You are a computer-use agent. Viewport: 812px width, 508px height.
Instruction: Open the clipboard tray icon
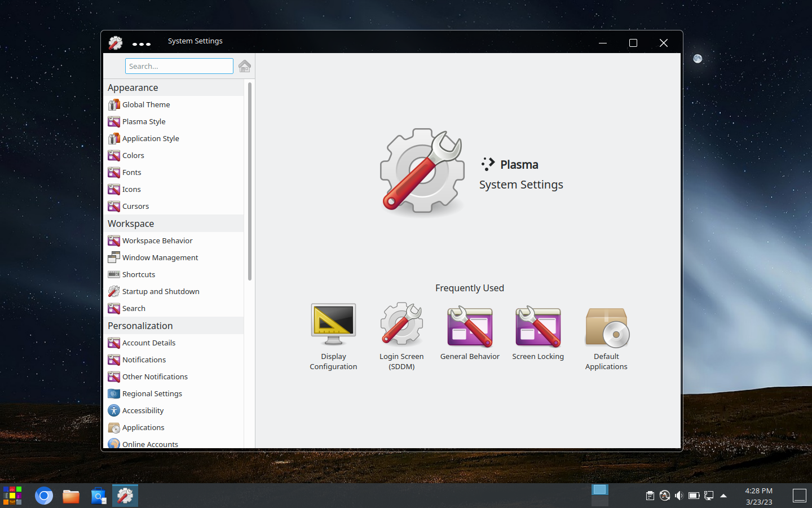pyautogui.click(x=650, y=496)
